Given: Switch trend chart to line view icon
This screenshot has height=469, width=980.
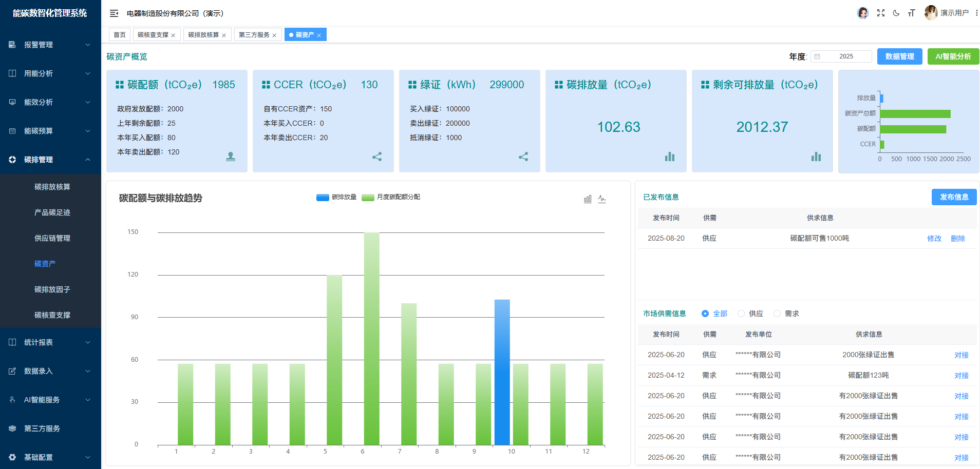Looking at the screenshot, I should (602, 199).
